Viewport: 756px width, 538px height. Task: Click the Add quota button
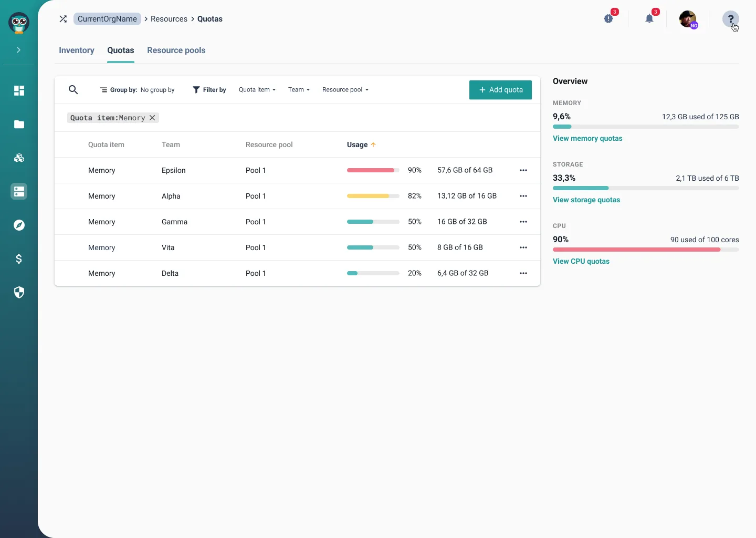click(500, 90)
